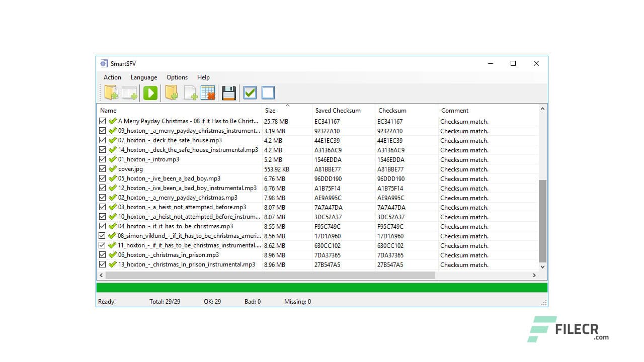Add a folder to the list
The height and width of the screenshot is (362, 644).
coord(171,93)
